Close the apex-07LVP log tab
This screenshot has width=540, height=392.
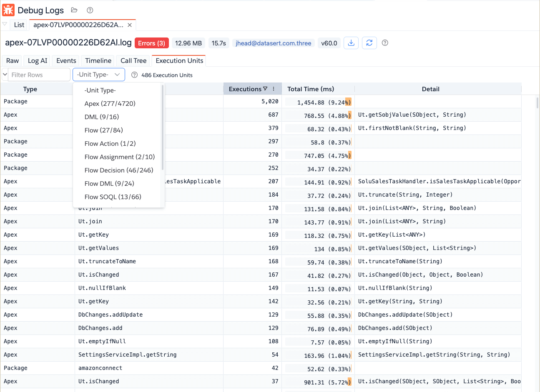coord(130,25)
